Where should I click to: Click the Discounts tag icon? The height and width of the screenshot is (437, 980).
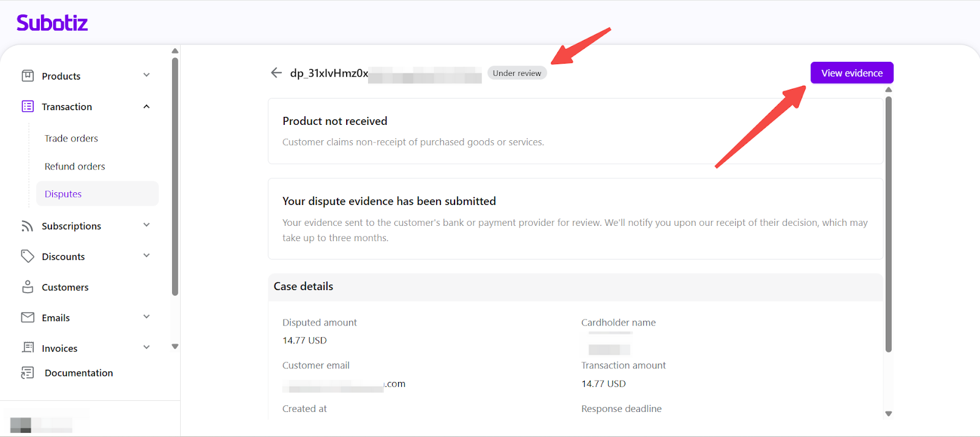[28, 256]
